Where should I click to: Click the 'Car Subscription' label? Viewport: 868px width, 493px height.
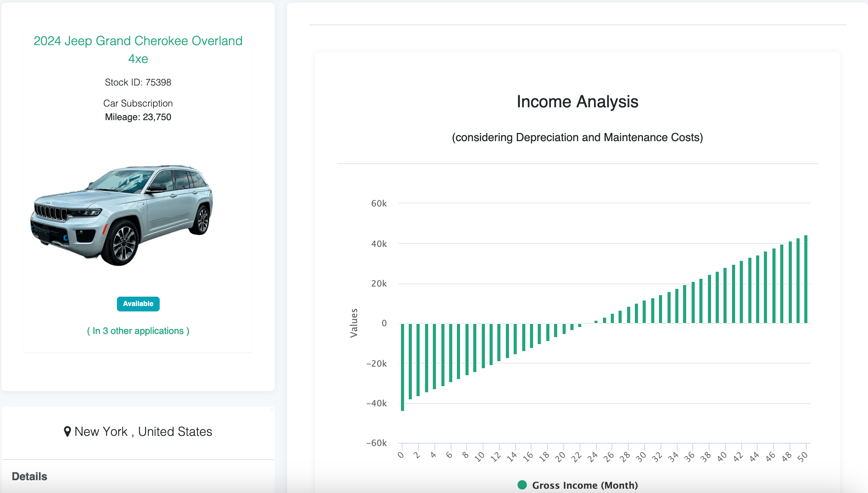click(138, 103)
